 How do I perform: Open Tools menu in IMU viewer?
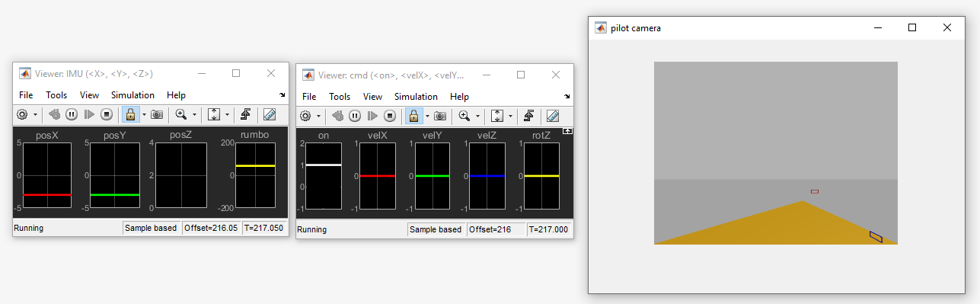[x=56, y=95]
